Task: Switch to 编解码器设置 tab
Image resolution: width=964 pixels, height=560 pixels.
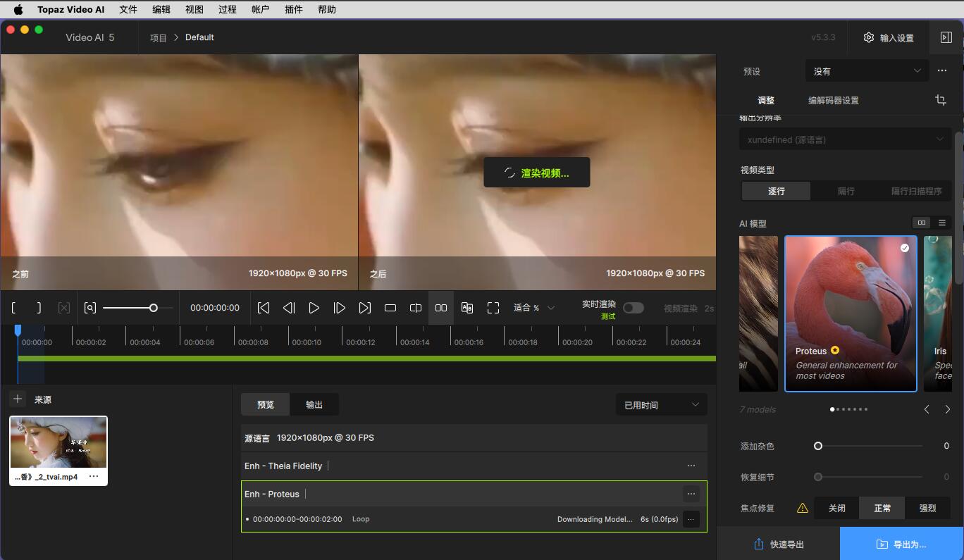Action: (833, 100)
